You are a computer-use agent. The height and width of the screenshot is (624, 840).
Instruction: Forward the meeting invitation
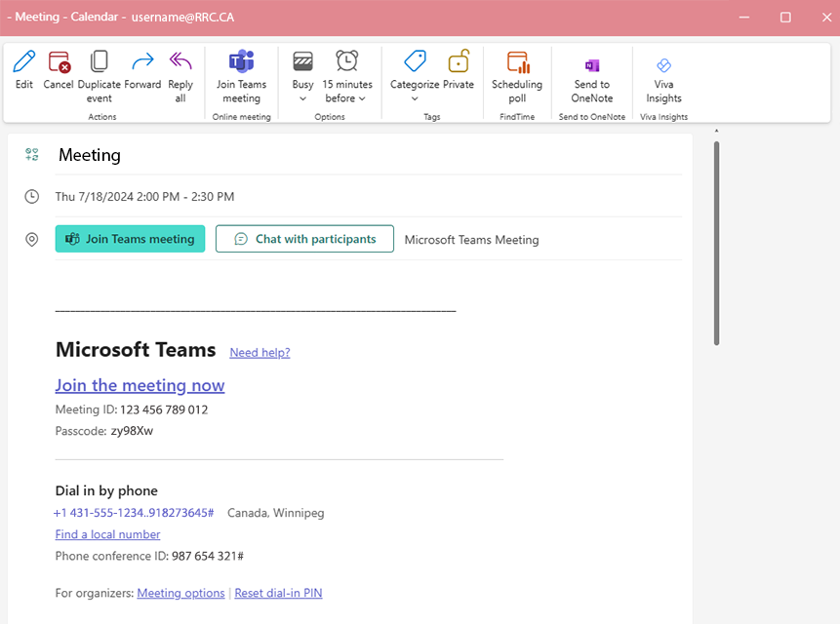[x=142, y=63]
